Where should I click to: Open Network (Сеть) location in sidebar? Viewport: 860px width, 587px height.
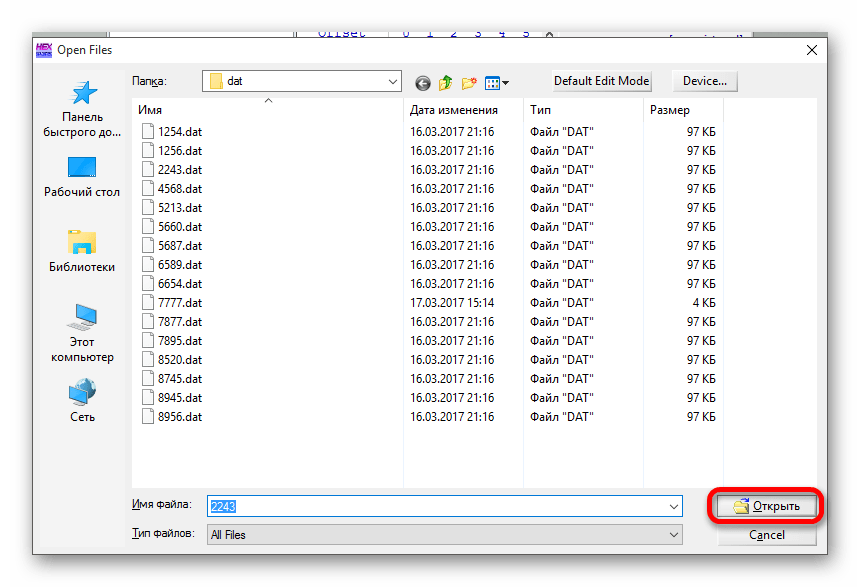pos(82,400)
